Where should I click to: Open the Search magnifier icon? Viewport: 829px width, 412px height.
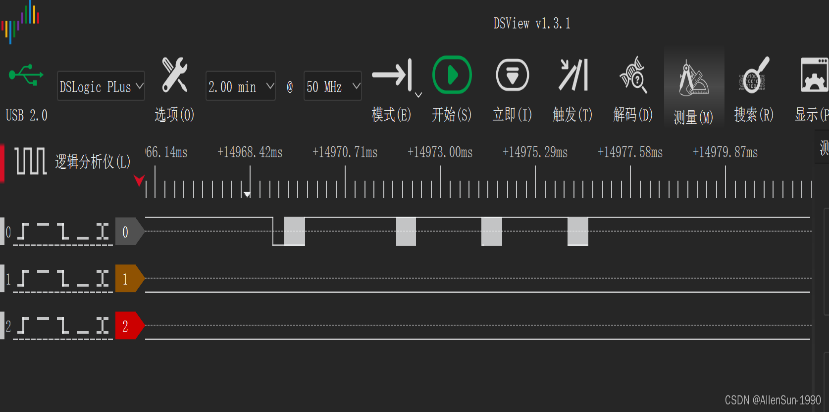(753, 75)
